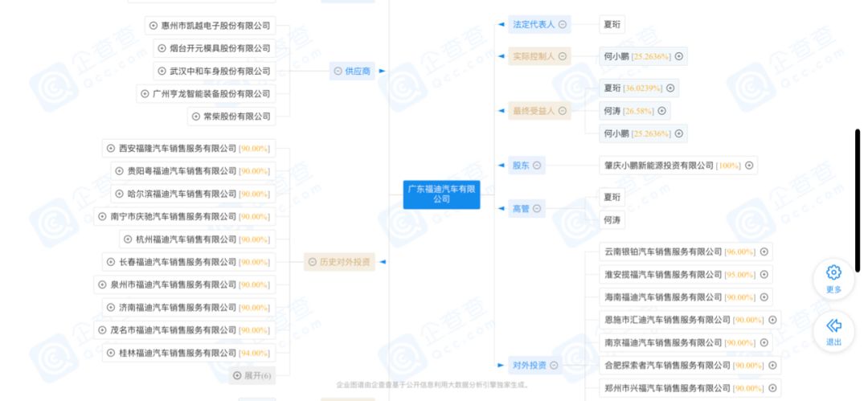Expand 哈尔滨福迪汽车销售有限公司 node
This screenshot has height=401, width=868.
pos(119,194)
